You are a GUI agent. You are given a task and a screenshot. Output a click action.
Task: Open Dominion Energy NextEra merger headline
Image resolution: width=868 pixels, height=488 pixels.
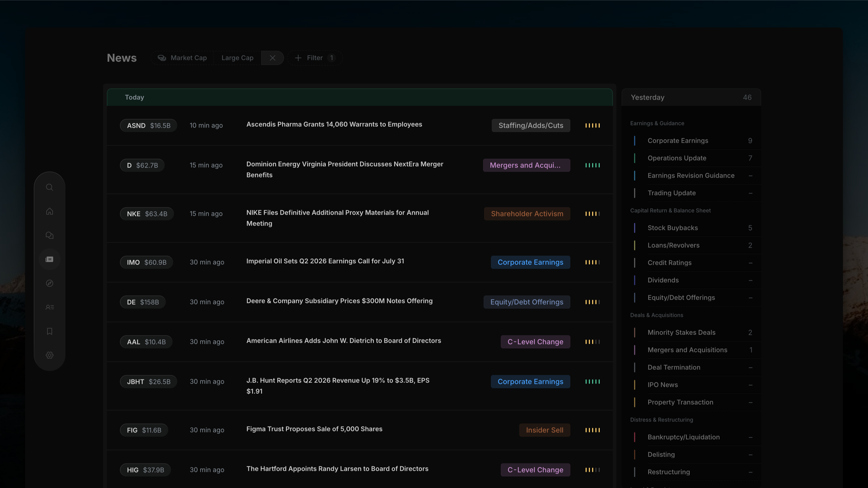tap(345, 169)
